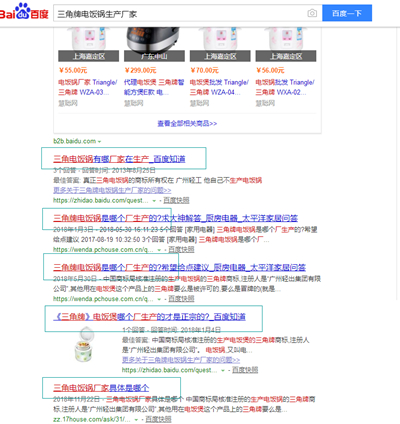Open result 三角电饭锅有哪厂家在生产_百度知道
400x424 pixels.
tap(119, 159)
